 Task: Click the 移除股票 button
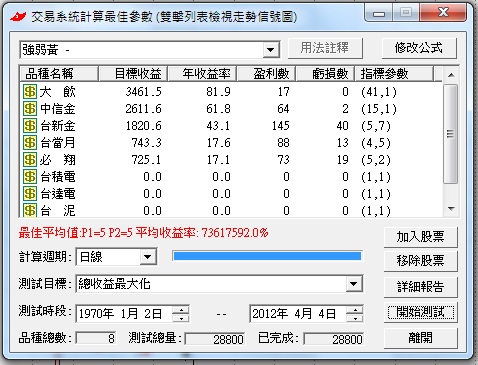coord(420,261)
